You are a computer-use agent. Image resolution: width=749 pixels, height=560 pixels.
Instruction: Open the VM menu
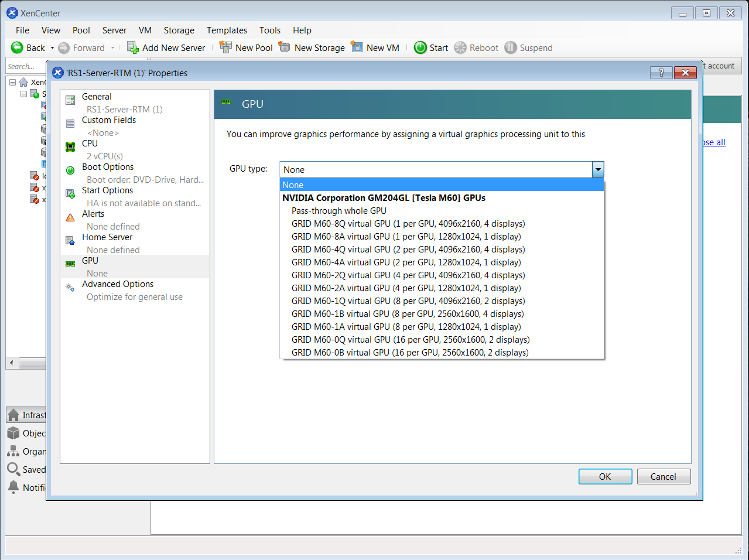tap(145, 30)
